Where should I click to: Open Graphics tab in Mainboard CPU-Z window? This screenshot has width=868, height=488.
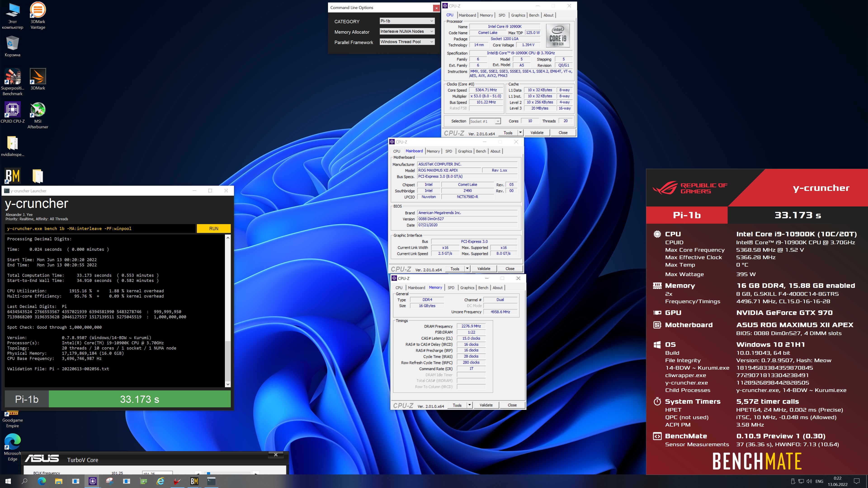(x=465, y=151)
